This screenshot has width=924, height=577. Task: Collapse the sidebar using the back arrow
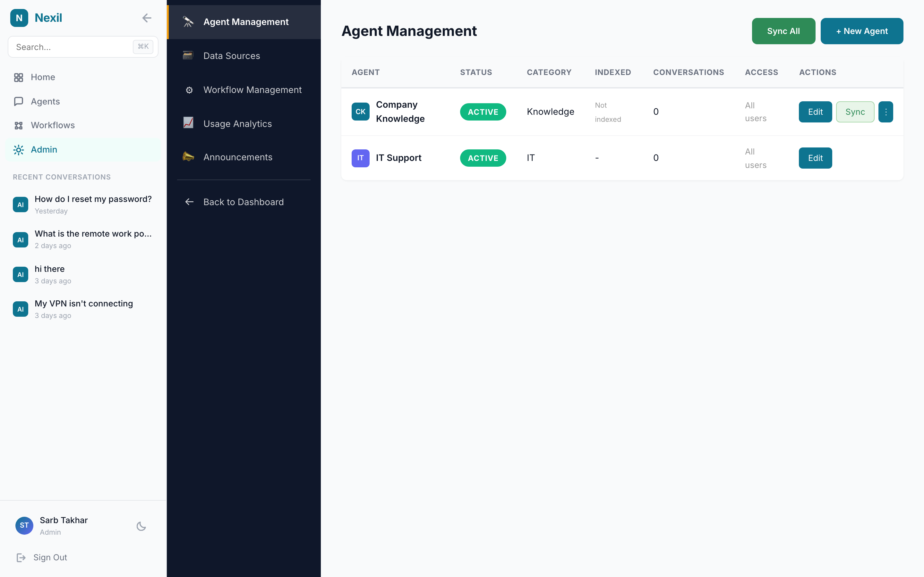(147, 18)
